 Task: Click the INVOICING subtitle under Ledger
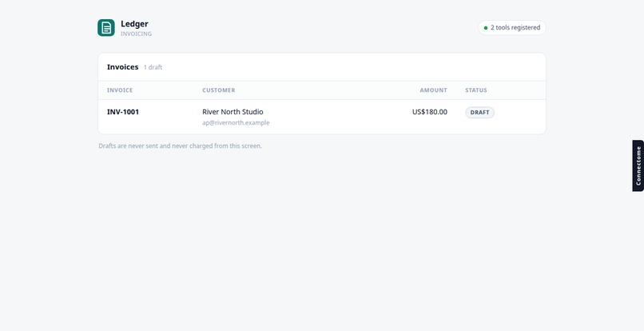[136, 34]
